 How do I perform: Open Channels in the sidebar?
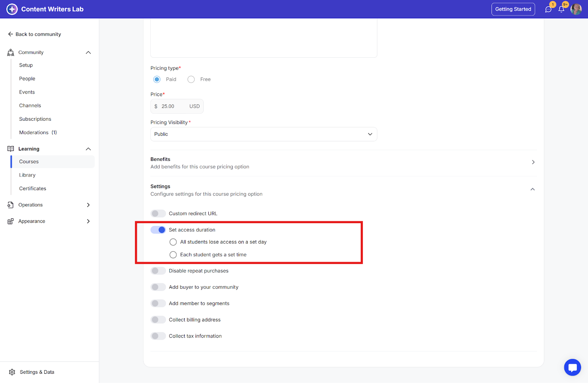(x=30, y=106)
